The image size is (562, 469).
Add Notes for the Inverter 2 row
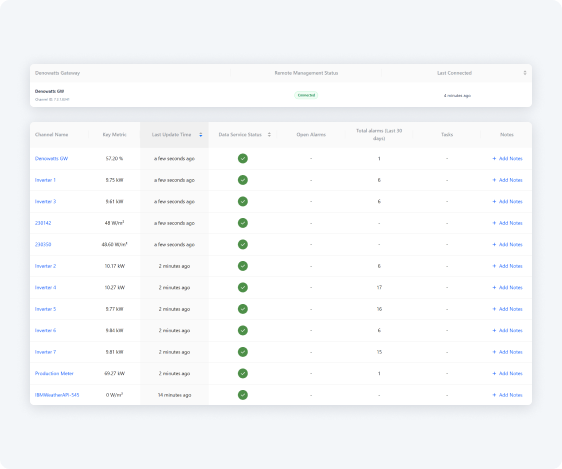(x=507, y=266)
